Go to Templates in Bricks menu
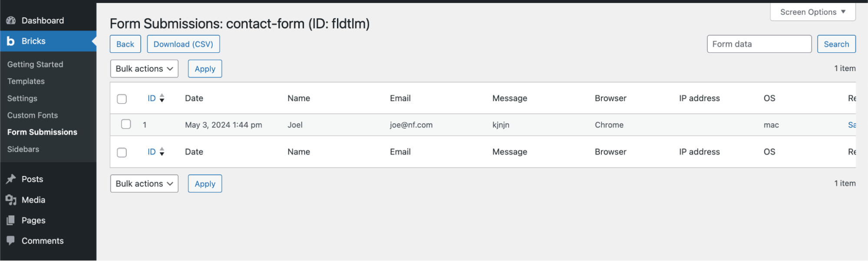The height and width of the screenshot is (261, 868). 26,82
